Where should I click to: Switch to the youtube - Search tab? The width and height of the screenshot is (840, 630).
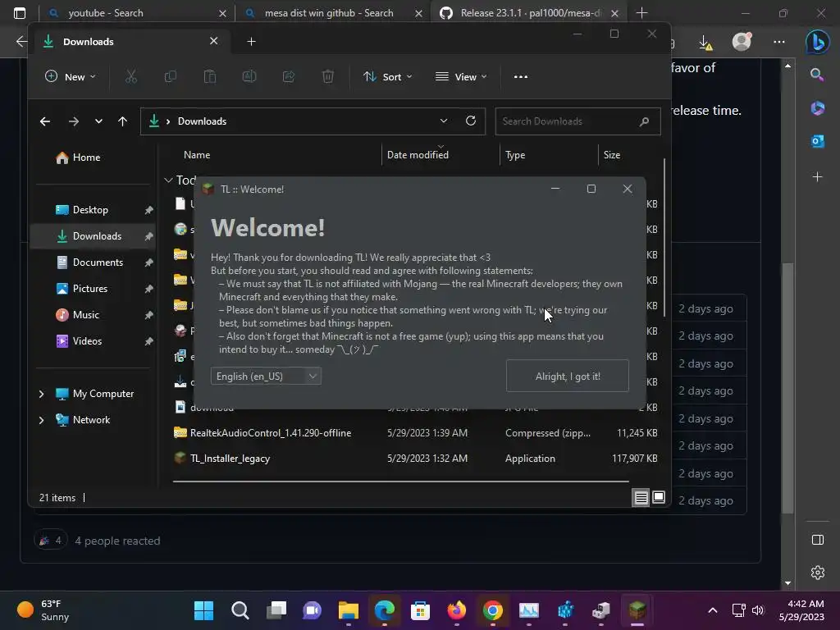(x=137, y=13)
